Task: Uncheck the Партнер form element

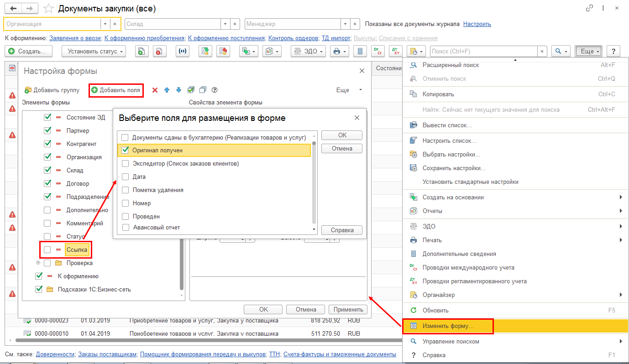Action: (47, 130)
